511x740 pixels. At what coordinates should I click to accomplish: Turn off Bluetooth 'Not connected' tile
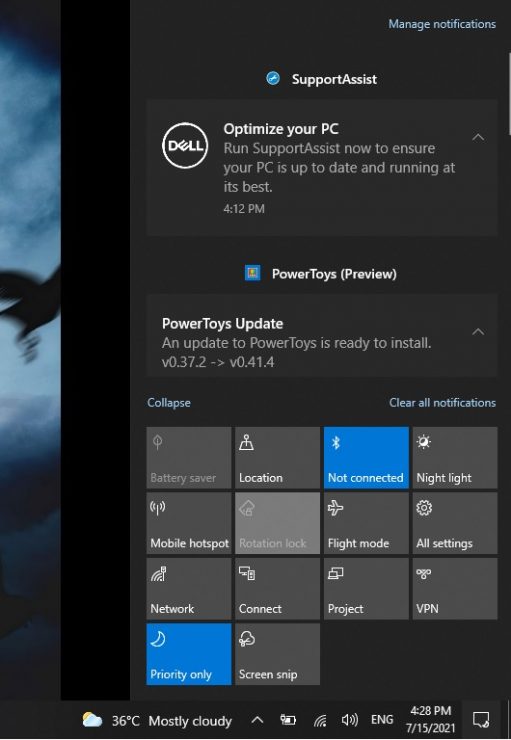click(366, 457)
